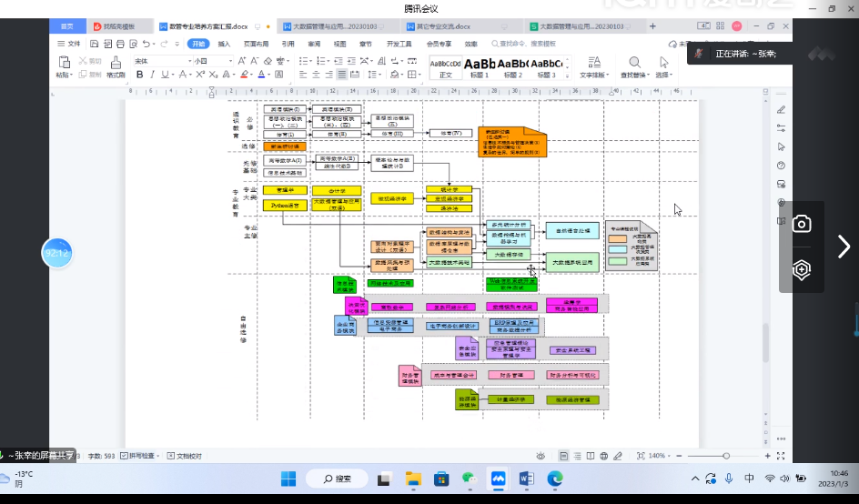This screenshot has width=859, height=504.
Task: Open WeChat from the taskbar
Action: pyautogui.click(x=470, y=479)
